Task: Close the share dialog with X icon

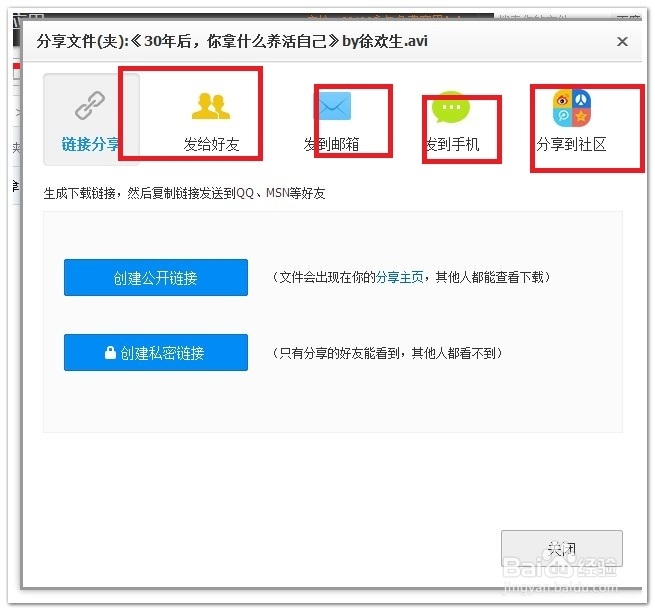Action: (x=622, y=41)
